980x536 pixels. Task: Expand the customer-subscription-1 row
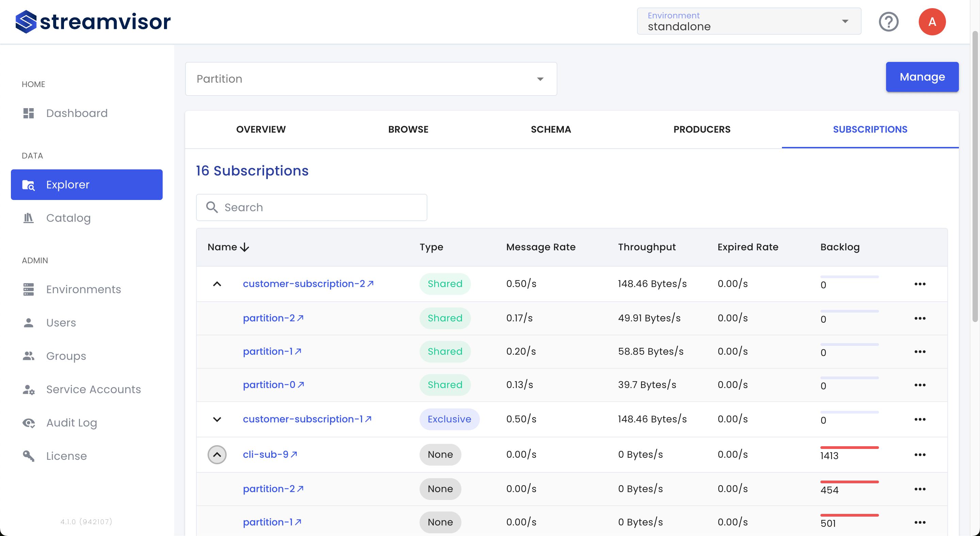pos(217,419)
